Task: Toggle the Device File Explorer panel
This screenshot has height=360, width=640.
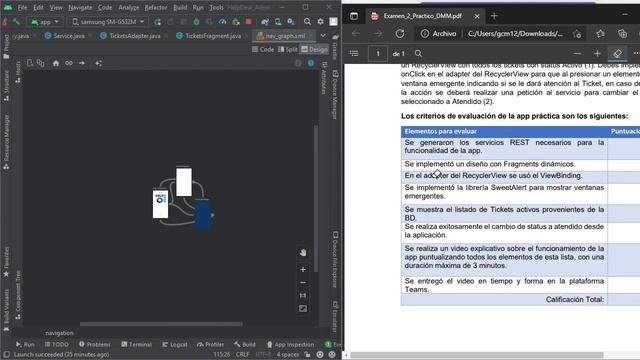Action: tap(335, 260)
